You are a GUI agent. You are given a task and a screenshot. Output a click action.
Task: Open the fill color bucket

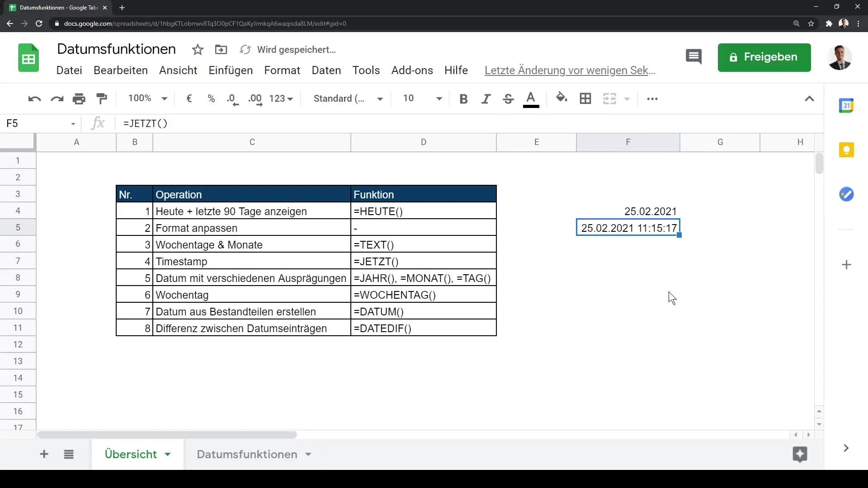pos(561,98)
